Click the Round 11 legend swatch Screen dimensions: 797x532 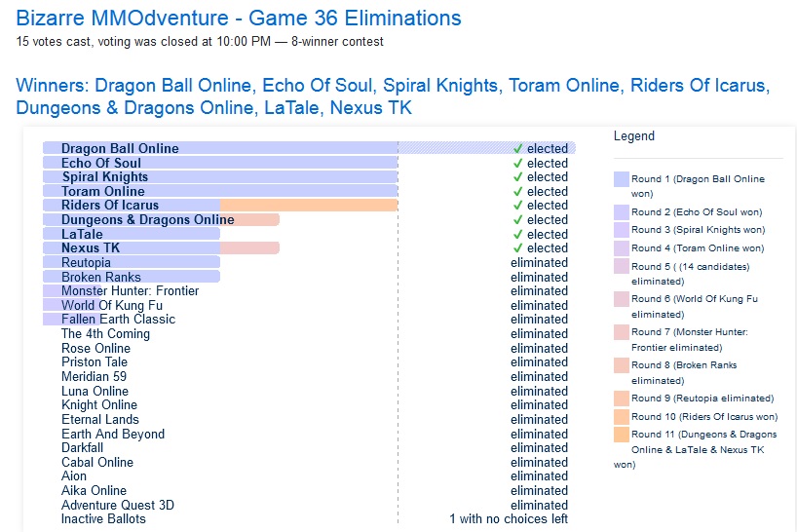621,435
